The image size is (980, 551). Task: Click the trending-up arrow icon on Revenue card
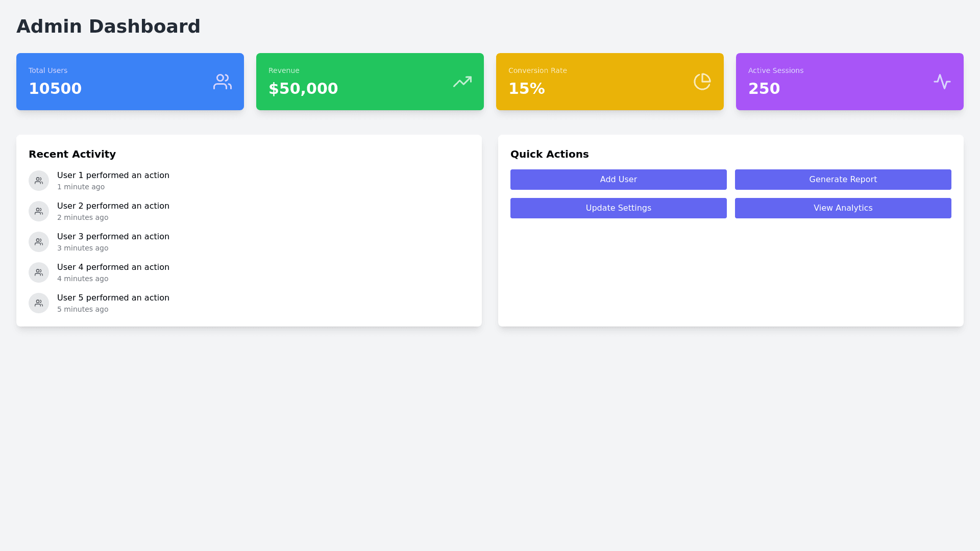pyautogui.click(x=462, y=82)
